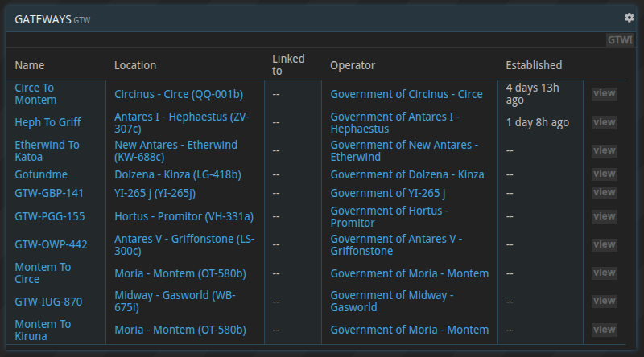644x357 pixels.
Task: Open the Circe To Montem gateway
Action: [35, 94]
